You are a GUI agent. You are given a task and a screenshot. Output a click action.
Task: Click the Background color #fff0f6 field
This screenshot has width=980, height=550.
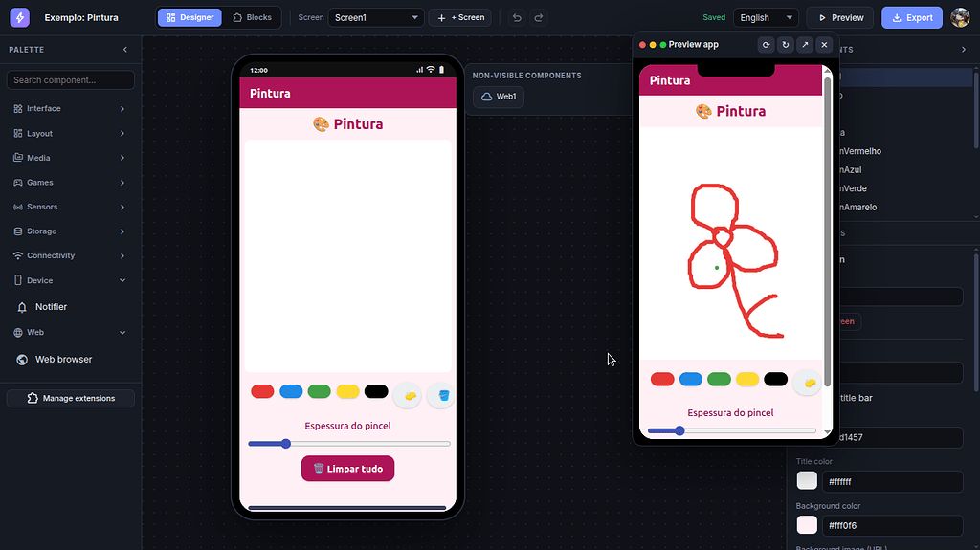(893, 526)
